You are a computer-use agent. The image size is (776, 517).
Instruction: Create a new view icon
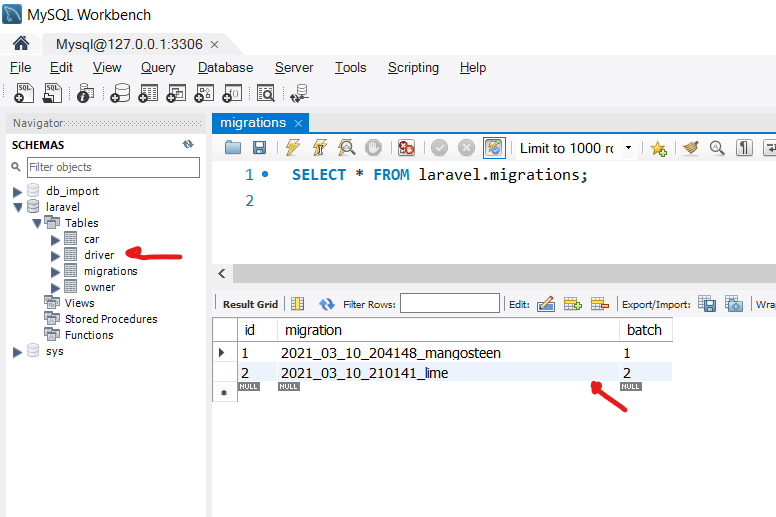176,93
